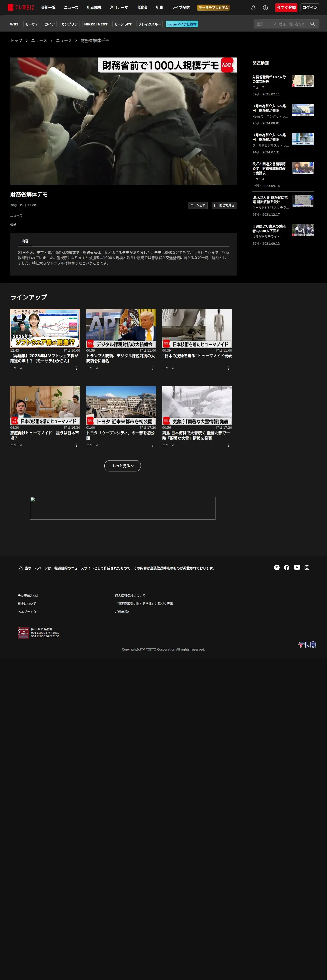Click the モーサテプレミアム badge
Image resolution: width=327 pixels, height=980 pixels.
pos(213,8)
